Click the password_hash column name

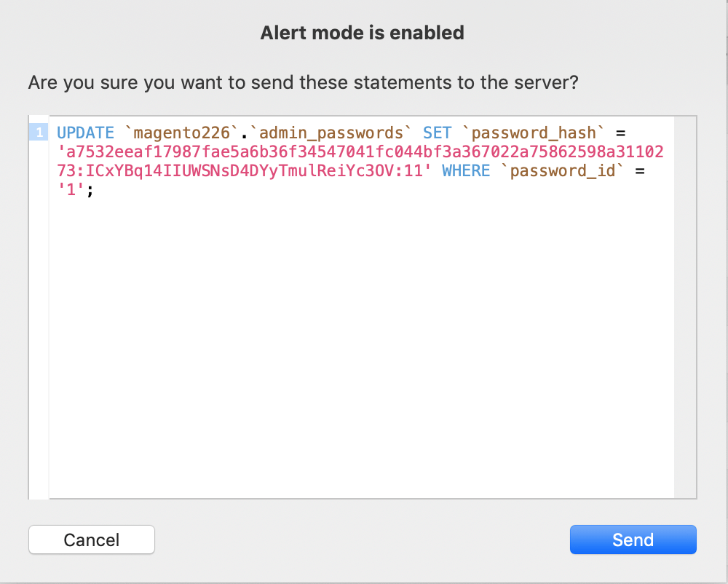tap(534, 133)
